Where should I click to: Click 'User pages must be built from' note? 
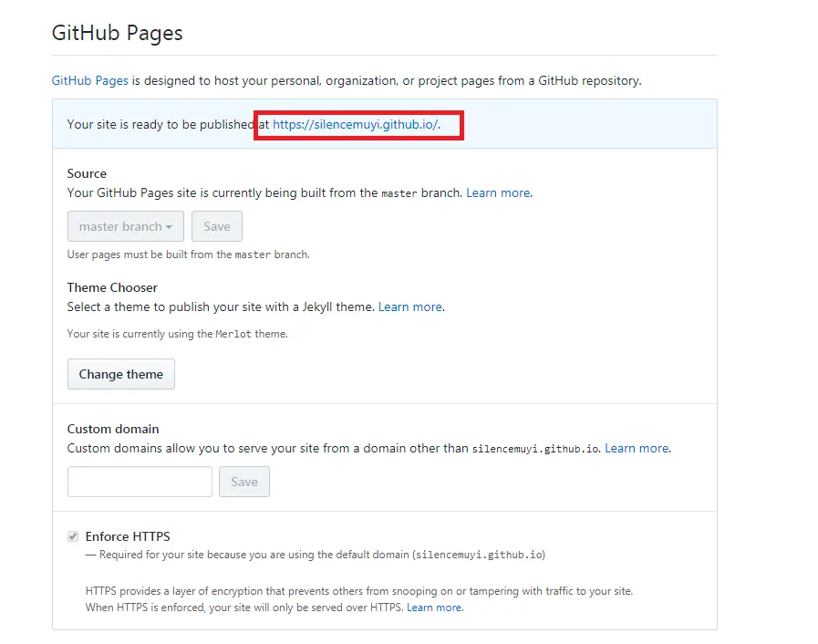pyautogui.click(x=189, y=254)
